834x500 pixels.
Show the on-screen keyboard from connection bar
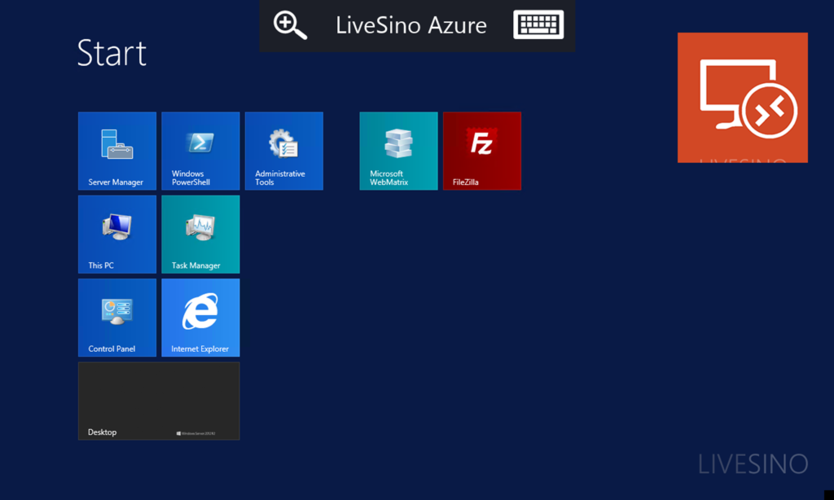pyautogui.click(x=538, y=24)
